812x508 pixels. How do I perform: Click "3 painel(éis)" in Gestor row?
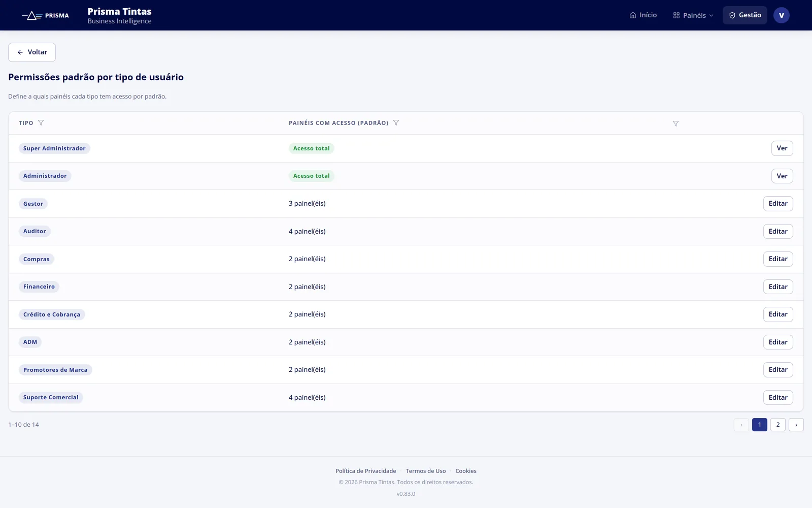tap(307, 204)
